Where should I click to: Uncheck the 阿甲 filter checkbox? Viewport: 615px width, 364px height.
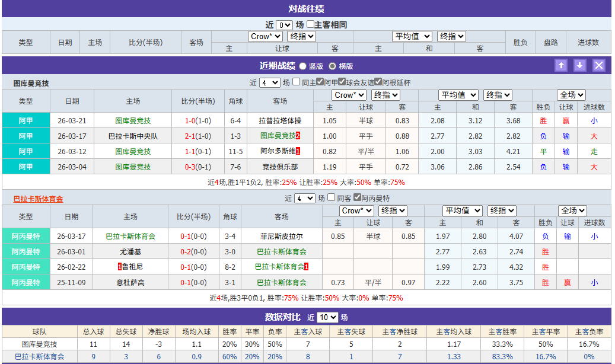pyautogui.click(x=319, y=83)
